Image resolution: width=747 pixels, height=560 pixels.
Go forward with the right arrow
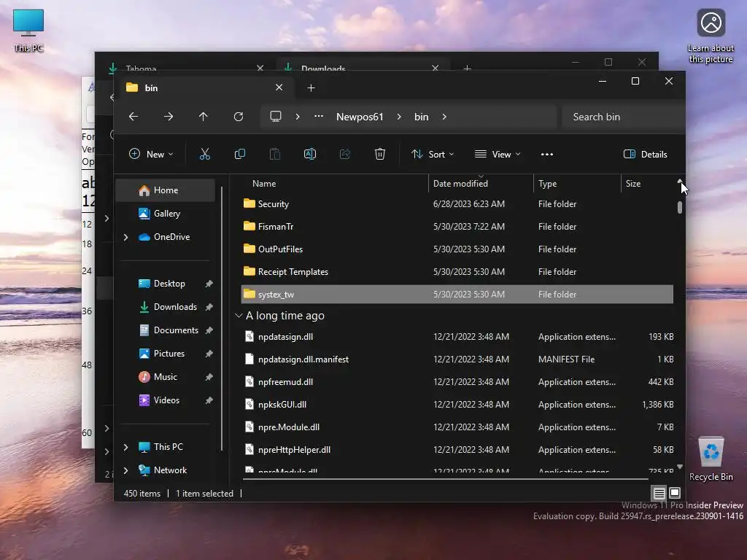pyautogui.click(x=169, y=117)
